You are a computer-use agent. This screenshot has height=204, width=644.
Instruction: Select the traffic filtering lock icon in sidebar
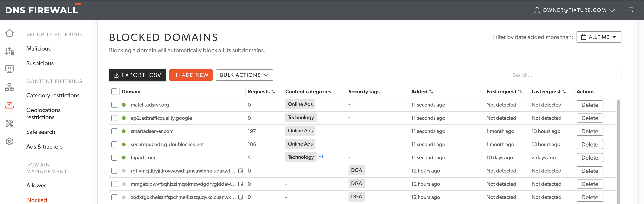point(9,51)
